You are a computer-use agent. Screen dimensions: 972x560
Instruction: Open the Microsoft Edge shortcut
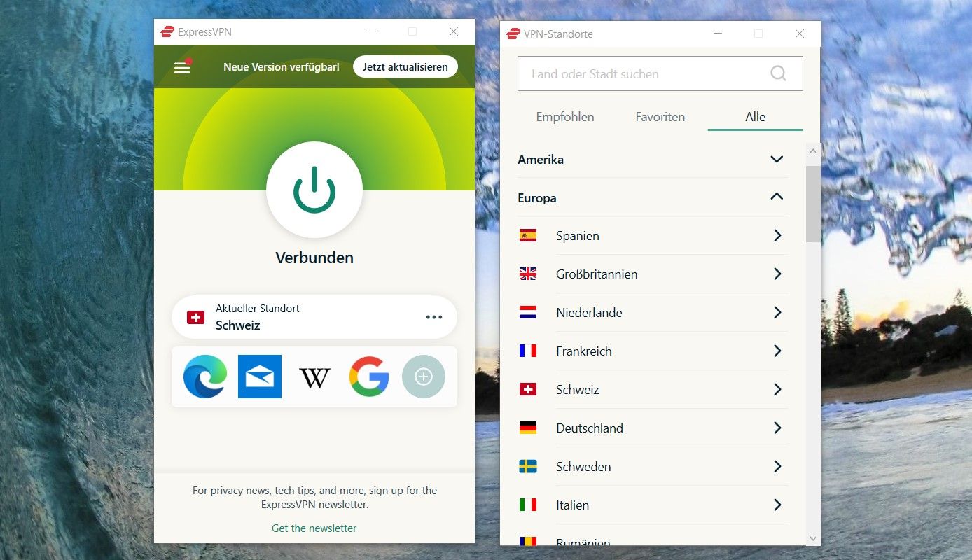coord(205,377)
